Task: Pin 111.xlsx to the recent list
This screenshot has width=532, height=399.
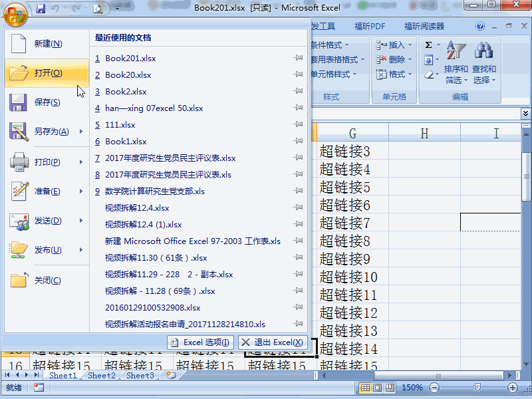Action: coord(298,124)
